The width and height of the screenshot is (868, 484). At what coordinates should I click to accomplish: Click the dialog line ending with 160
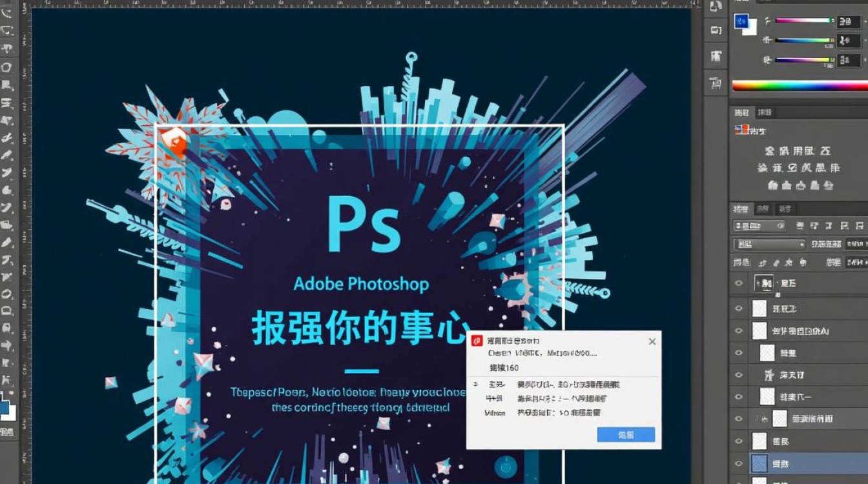[504, 368]
